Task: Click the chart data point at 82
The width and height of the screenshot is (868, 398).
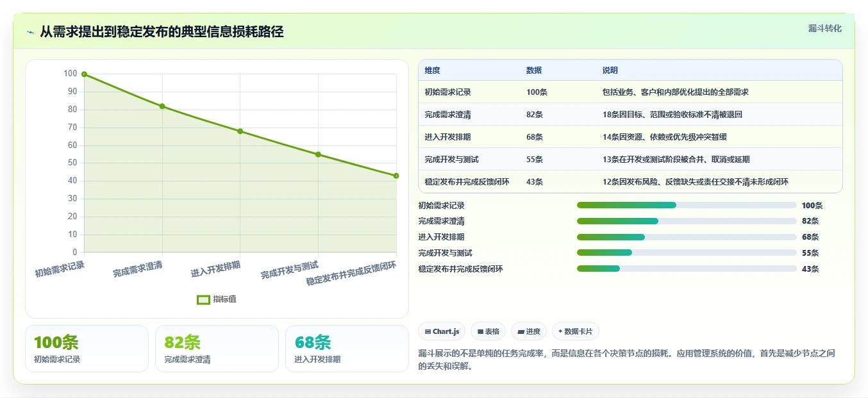Action: point(162,106)
